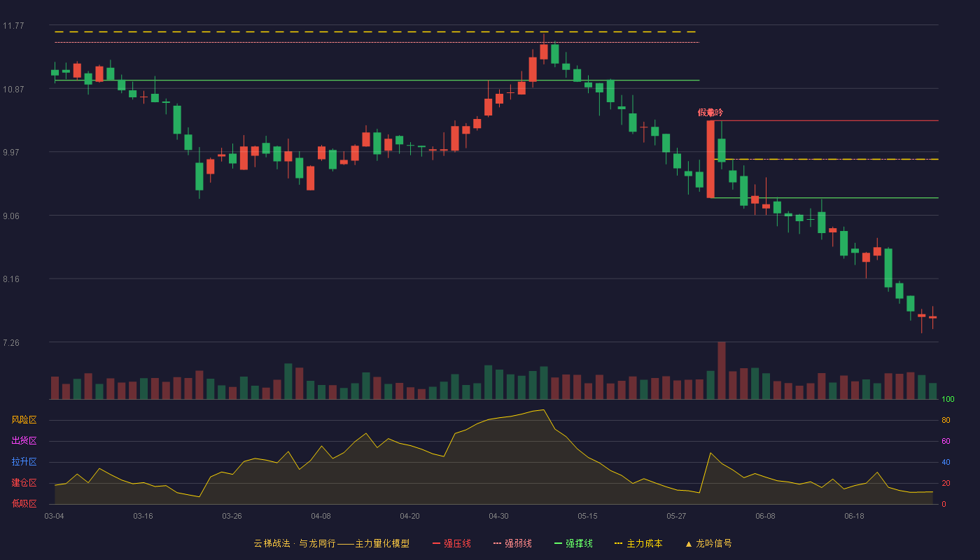Viewport: 980px width, 560px height.
Task: Click the 05-27 date label
Action: coord(676,516)
